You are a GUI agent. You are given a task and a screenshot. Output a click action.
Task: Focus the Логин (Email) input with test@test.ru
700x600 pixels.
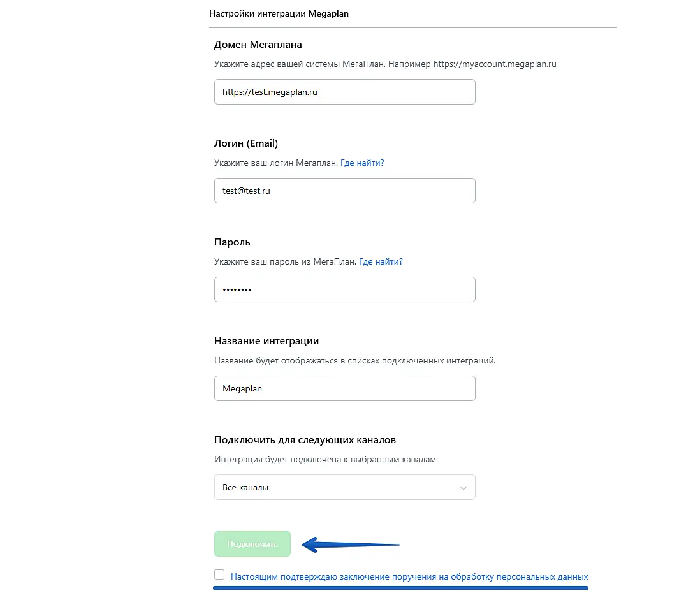(x=344, y=191)
